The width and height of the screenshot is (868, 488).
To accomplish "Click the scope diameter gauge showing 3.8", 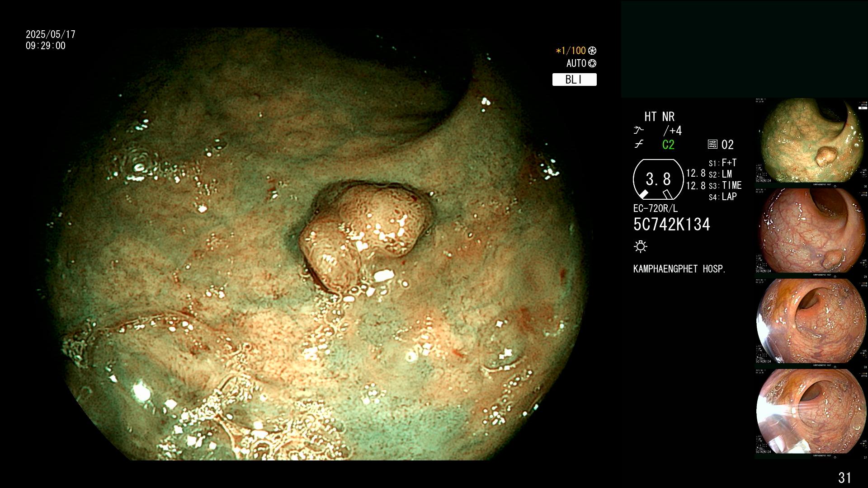I will pos(658,179).
